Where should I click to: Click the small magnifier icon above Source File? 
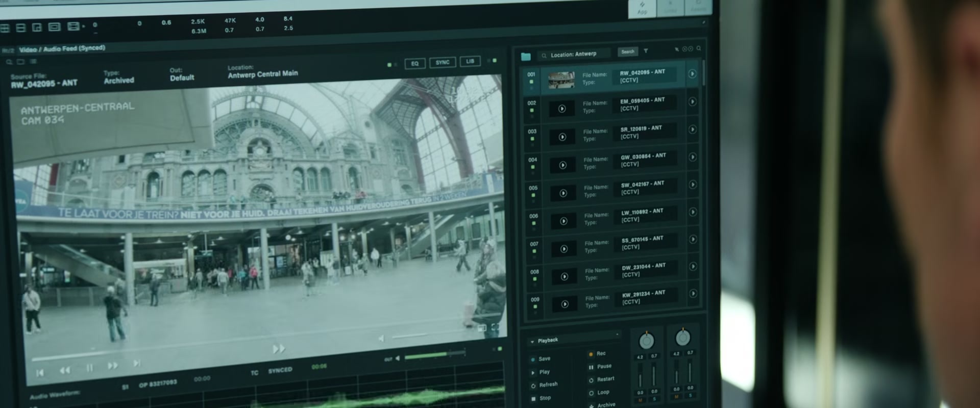click(x=9, y=62)
